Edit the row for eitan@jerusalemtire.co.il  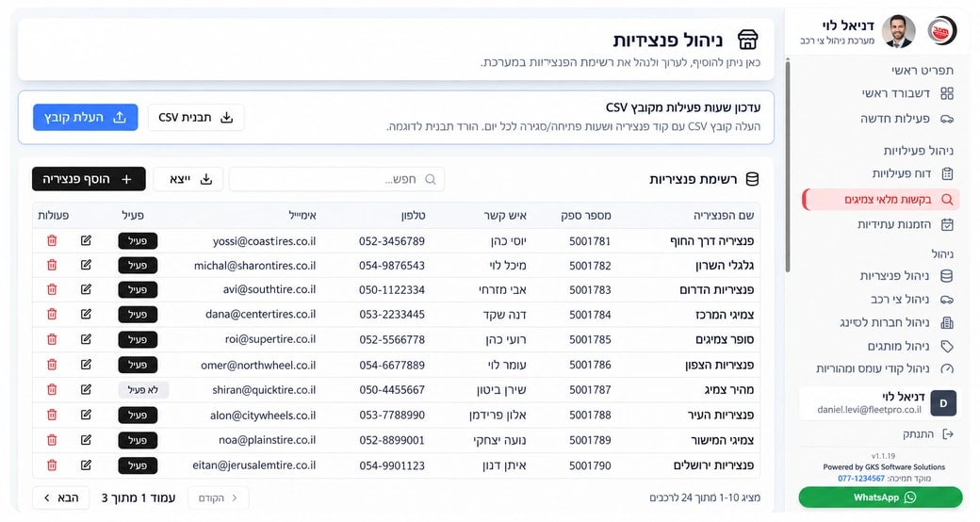(x=86, y=465)
